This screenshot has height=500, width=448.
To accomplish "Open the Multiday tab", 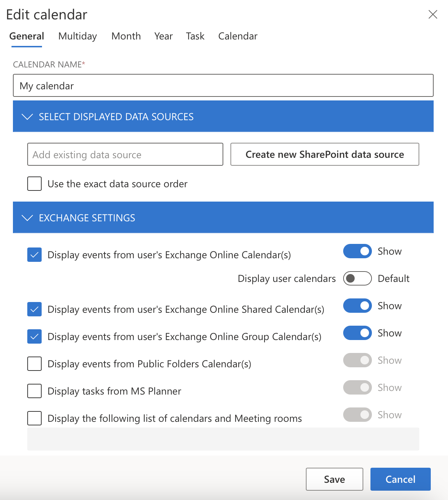I will pyautogui.click(x=77, y=36).
